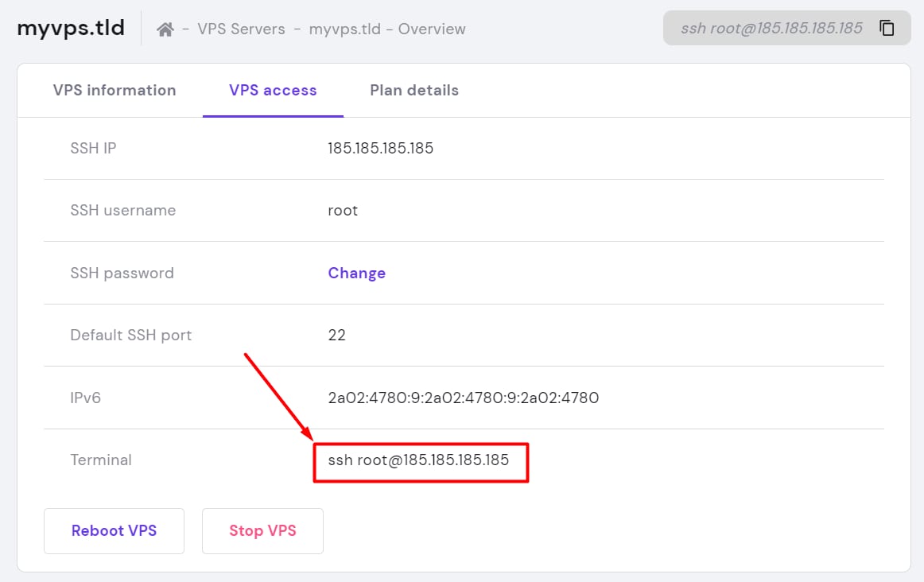Click the home icon in breadcrumb

click(165, 29)
